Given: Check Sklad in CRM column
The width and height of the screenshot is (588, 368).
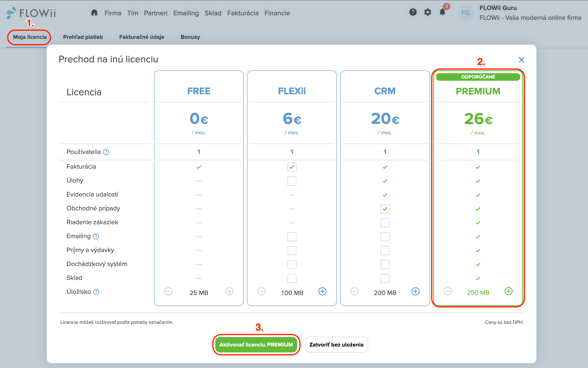Looking at the screenshot, I should [x=385, y=278].
